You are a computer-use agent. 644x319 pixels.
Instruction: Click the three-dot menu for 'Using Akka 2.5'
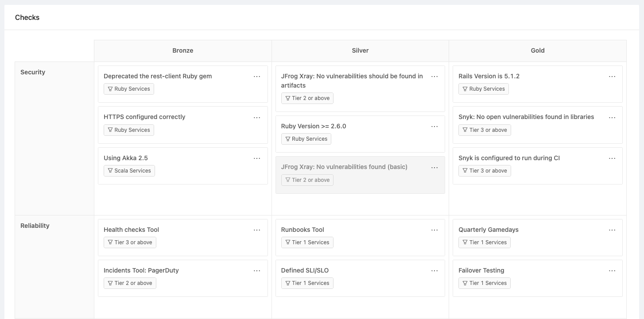257,158
